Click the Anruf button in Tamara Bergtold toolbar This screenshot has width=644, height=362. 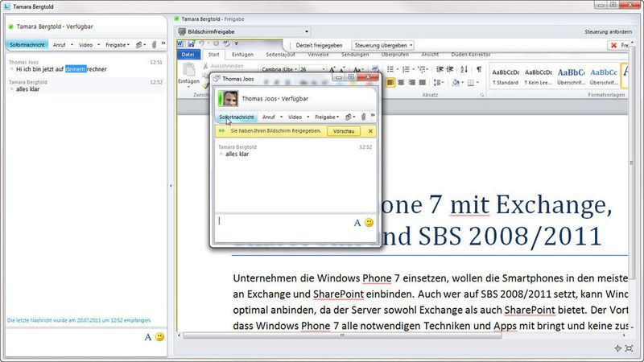(59, 45)
